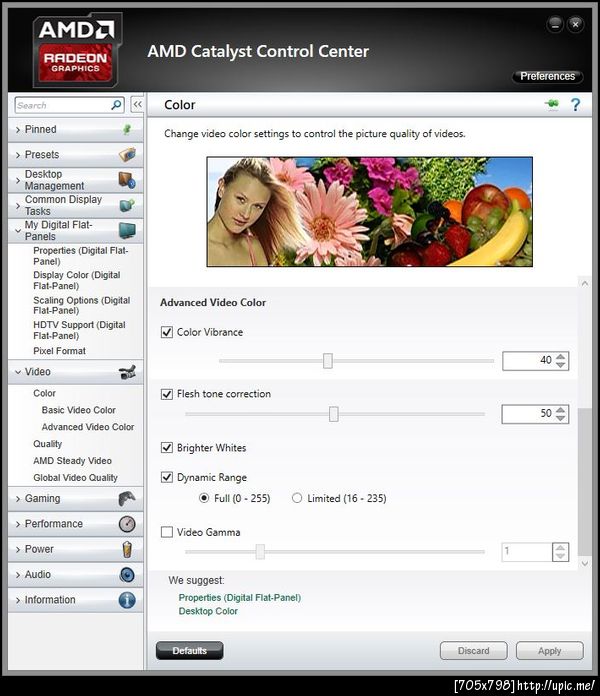This screenshot has height=696, width=600.
Task: Click the video color preview image
Action: point(370,211)
